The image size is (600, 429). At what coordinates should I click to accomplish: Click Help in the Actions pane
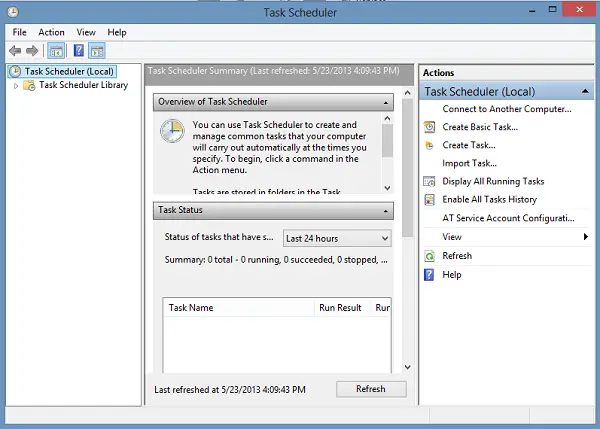pos(452,275)
